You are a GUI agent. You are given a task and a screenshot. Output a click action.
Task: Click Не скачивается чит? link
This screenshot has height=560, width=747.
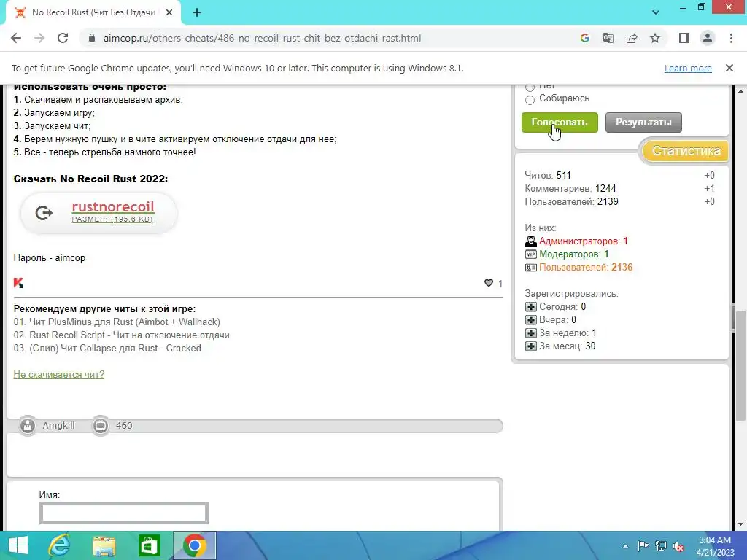[58, 374]
